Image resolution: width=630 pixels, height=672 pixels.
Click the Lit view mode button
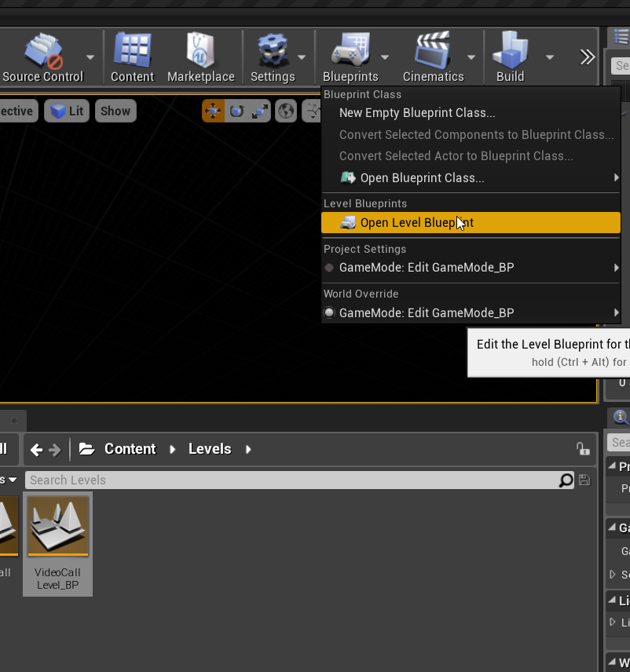67,111
